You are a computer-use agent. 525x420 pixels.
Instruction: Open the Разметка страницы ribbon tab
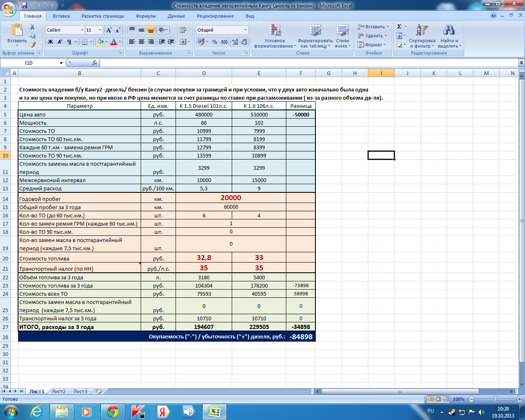pos(103,16)
